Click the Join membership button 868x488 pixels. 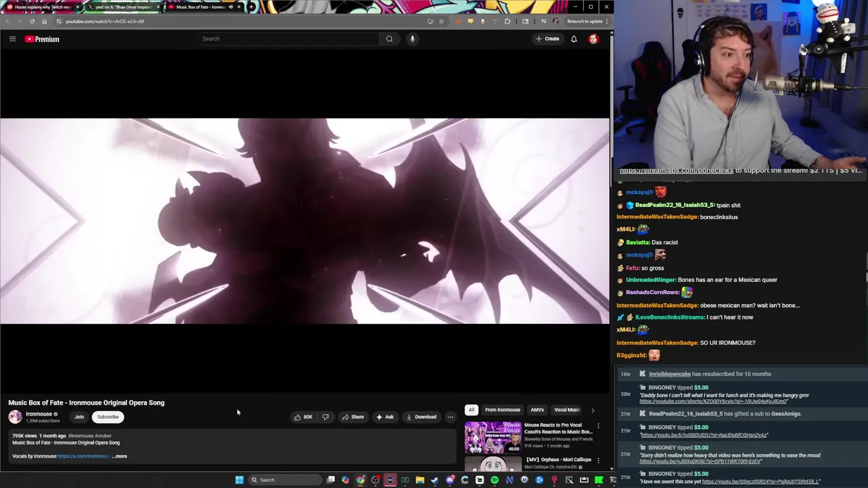[79, 417]
